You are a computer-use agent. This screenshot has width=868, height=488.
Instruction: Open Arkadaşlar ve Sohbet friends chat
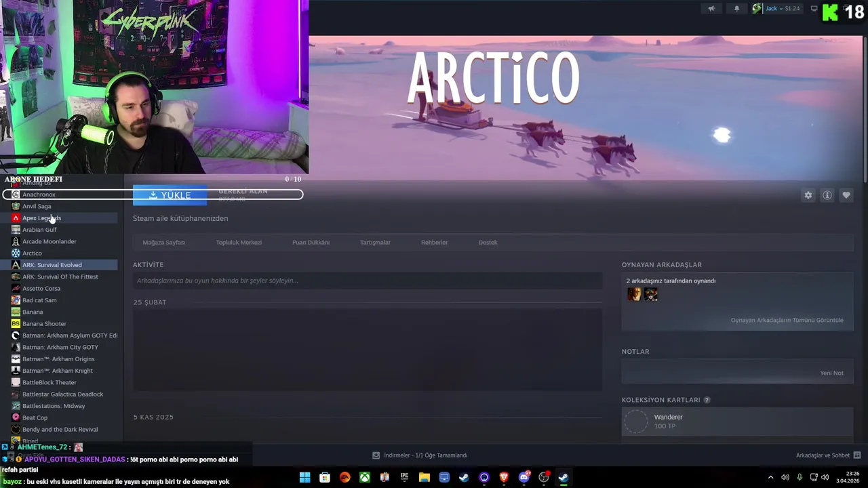(823, 455)
